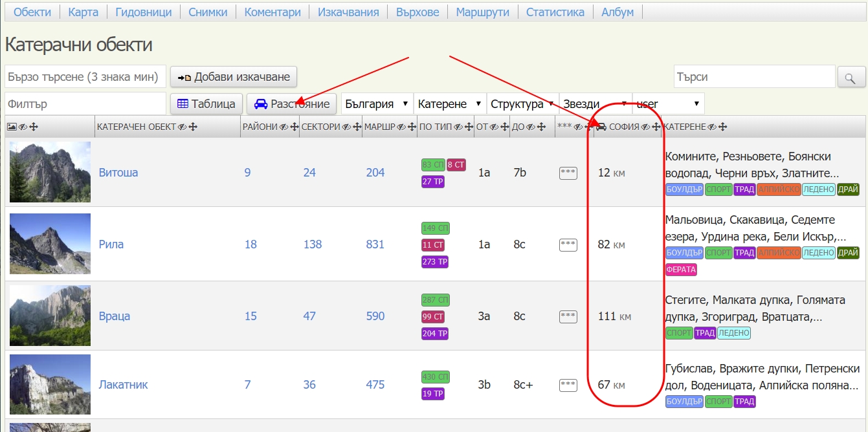Viewport: 868px width, 432px height.
Task: Go to the Карта tab
Action: [x=83, y=12]
